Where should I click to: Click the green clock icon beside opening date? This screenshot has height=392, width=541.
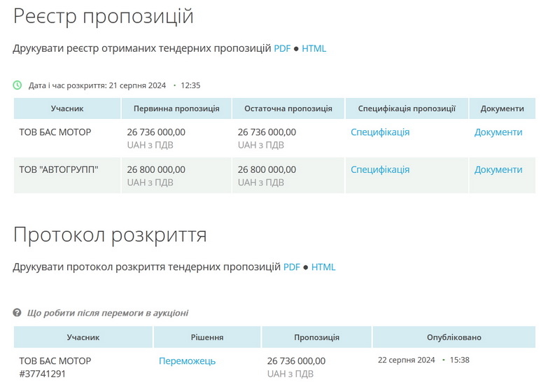(x=17, y=85)
